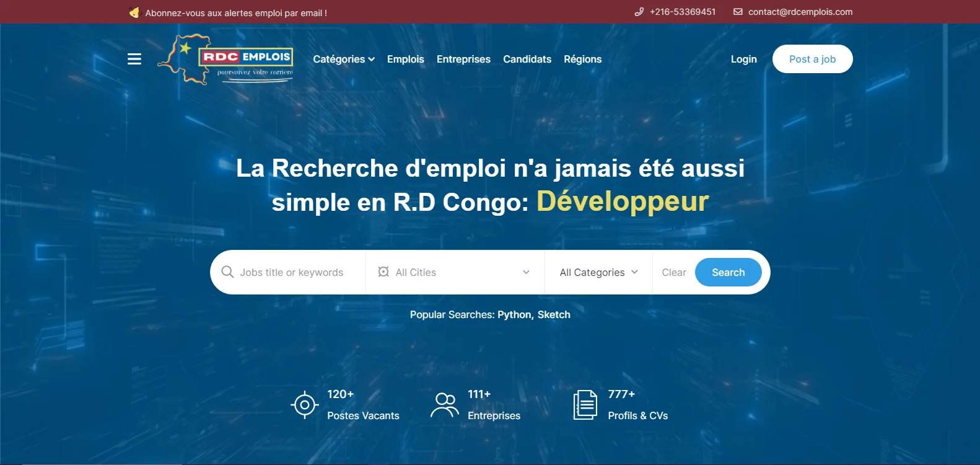This screenshot has width=980, height=465.
Task: Go to Entreprises page
Action: click(463, 59)
